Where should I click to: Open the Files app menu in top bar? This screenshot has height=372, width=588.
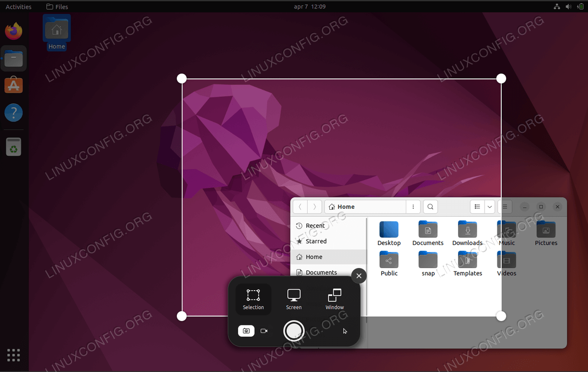pos(57,7)
